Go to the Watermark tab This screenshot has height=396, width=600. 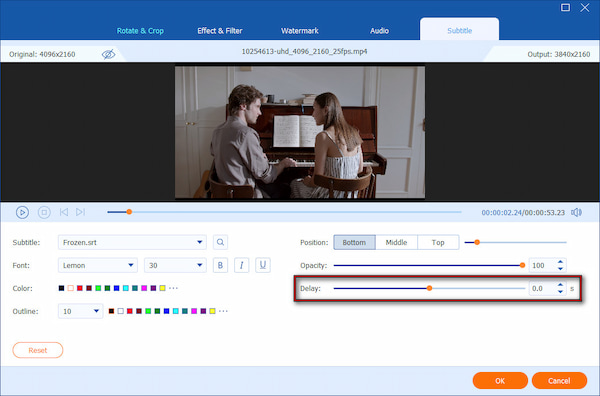(x=300, y=31)
